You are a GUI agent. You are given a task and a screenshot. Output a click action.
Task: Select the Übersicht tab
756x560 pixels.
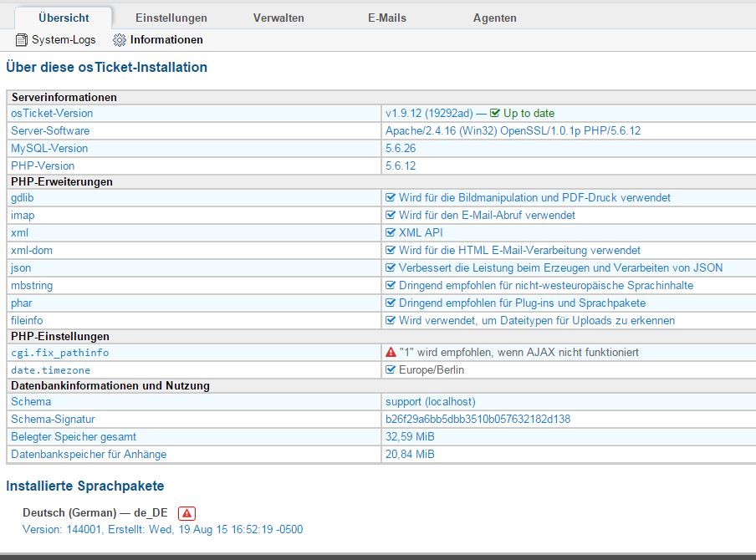point(64,18)
